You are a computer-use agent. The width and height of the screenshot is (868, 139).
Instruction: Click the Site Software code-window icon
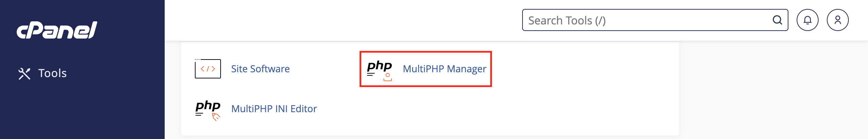208,68
